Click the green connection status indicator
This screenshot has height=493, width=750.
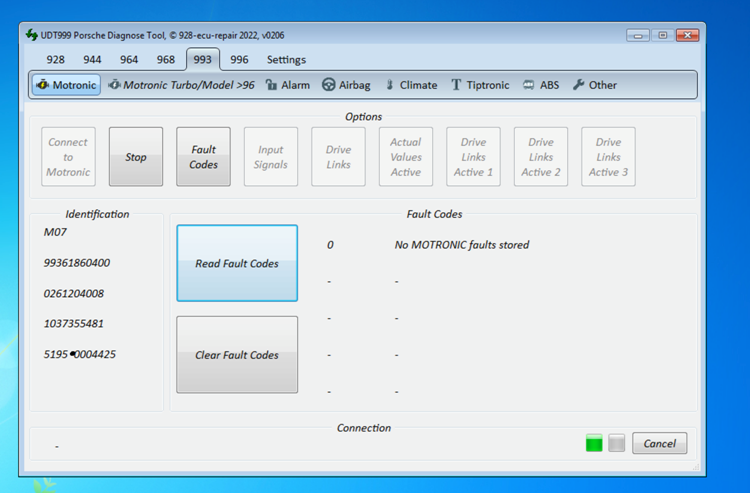[x=594, y=443]
